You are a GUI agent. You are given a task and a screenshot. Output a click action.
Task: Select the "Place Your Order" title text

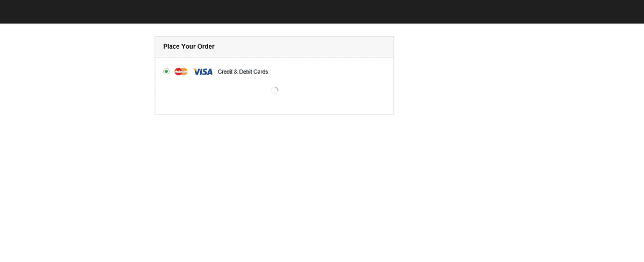[x=189, y=47]
